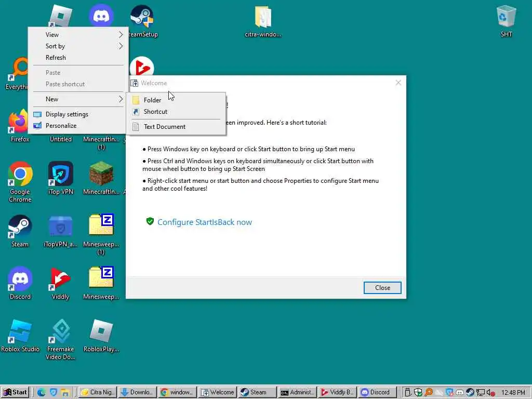Viewport: 532px width, 399px height.
Task: Select the RobloxPlay... desktop icon
Action: (x=101, y=336)
